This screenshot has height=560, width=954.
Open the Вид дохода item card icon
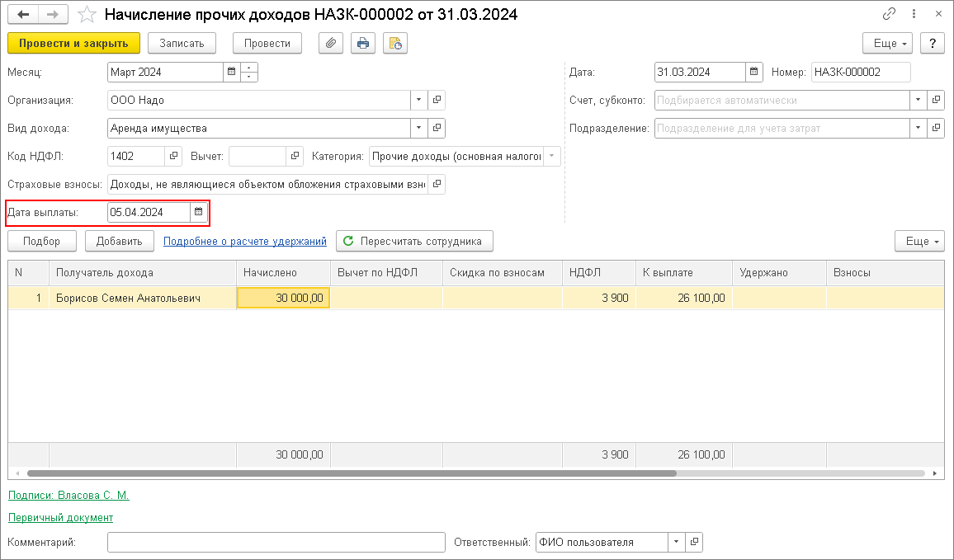pos(437,128)
